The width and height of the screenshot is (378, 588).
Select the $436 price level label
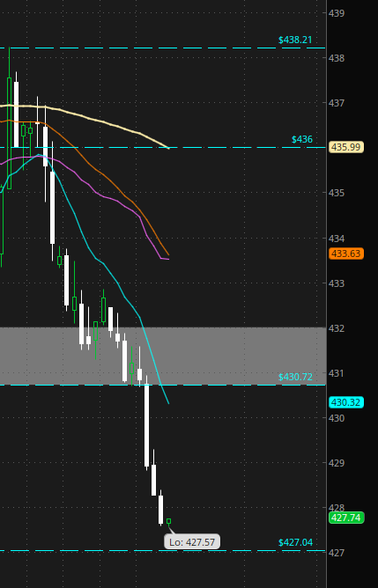(302, 139)
